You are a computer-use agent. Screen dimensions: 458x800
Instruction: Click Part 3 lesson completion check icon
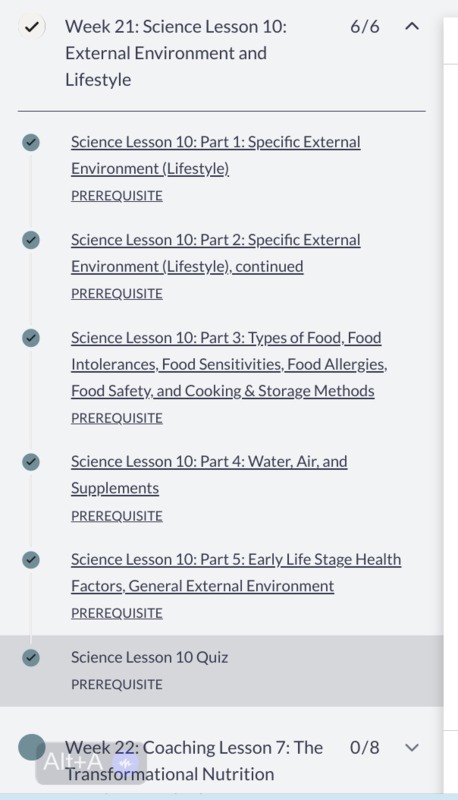click(x=31, y=338)
